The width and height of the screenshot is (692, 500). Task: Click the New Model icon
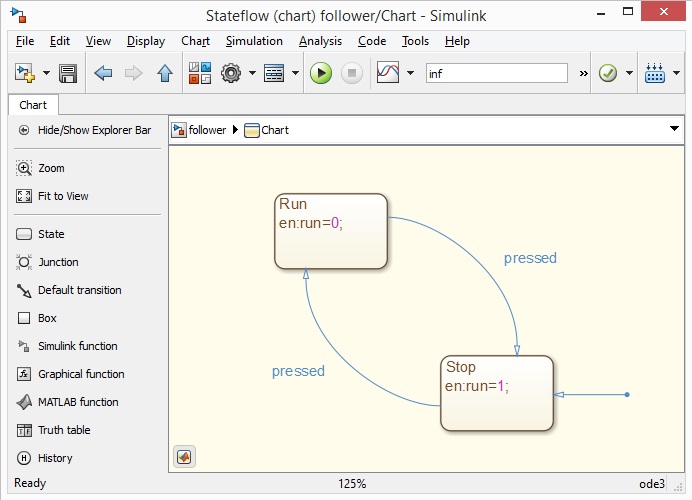24,73
